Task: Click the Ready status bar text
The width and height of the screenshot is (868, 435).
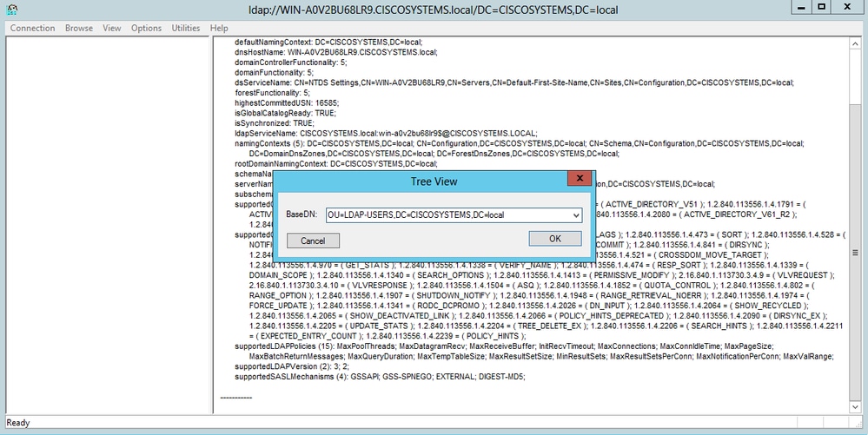Action: (x=17, y=423)
